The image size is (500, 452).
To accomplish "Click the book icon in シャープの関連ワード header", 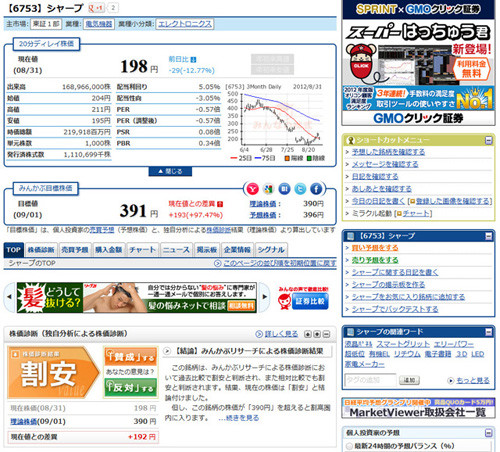I will pos(350,332).
